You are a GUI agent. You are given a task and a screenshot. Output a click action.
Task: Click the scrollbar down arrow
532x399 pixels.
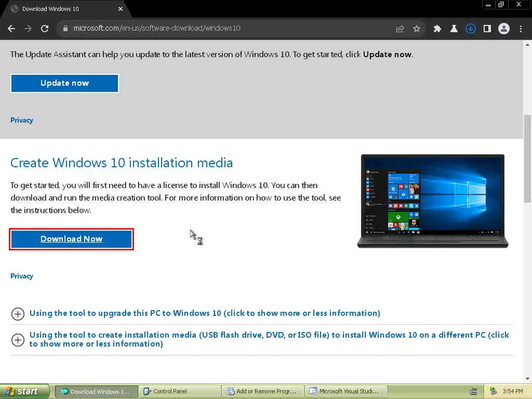(527, 379)
